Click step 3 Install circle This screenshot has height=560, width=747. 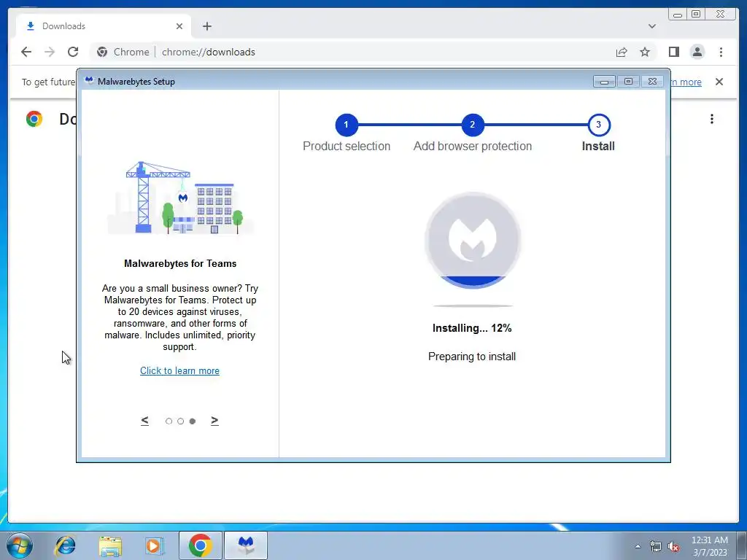[598, 125]
